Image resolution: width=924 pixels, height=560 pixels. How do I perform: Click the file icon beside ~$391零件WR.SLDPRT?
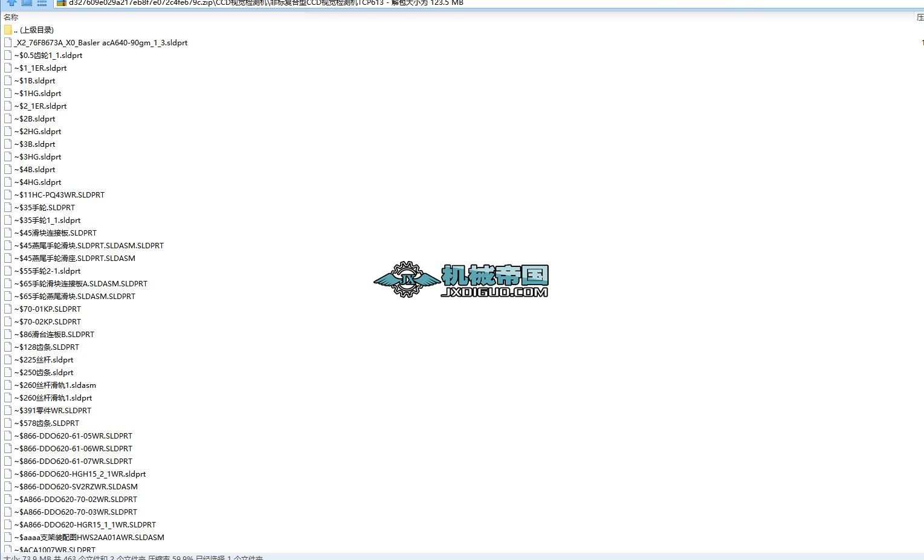(8, 411)
